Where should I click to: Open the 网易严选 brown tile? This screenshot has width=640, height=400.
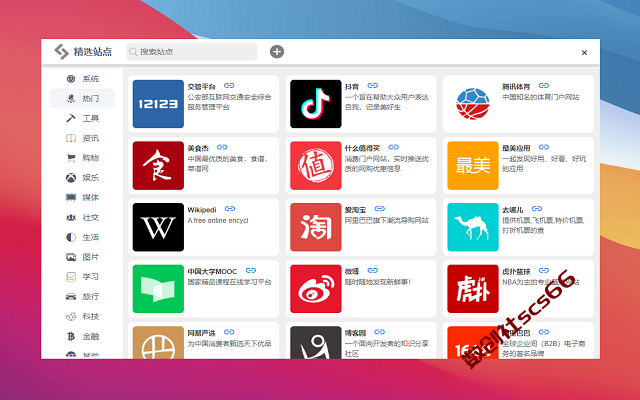pos(158,342)
